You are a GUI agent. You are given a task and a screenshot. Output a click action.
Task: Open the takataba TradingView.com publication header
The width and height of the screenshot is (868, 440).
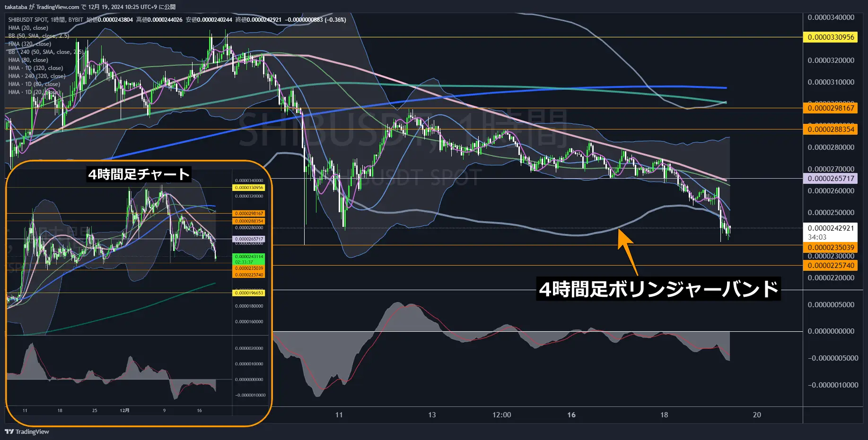pos(90,7)
